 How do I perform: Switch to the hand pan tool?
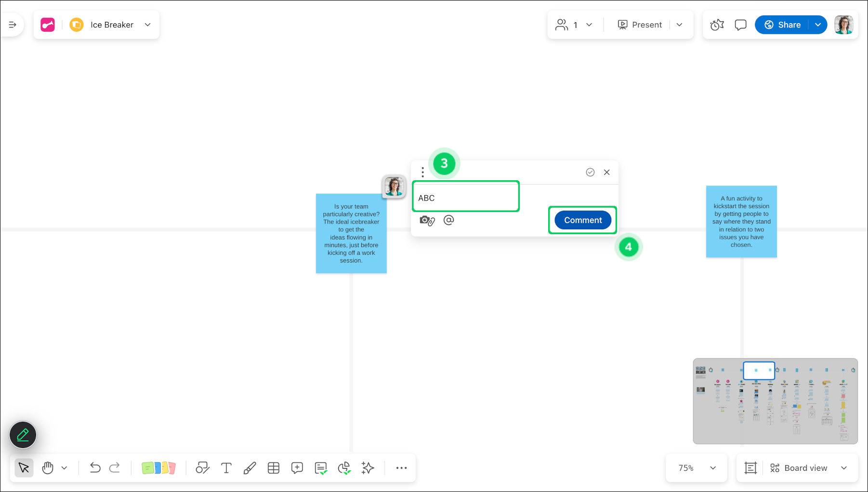click(x=48, y=468)
